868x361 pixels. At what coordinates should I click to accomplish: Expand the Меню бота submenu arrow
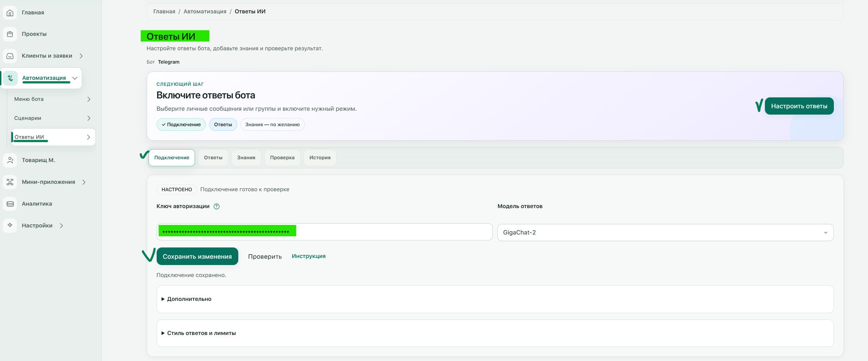click(89, 99)
